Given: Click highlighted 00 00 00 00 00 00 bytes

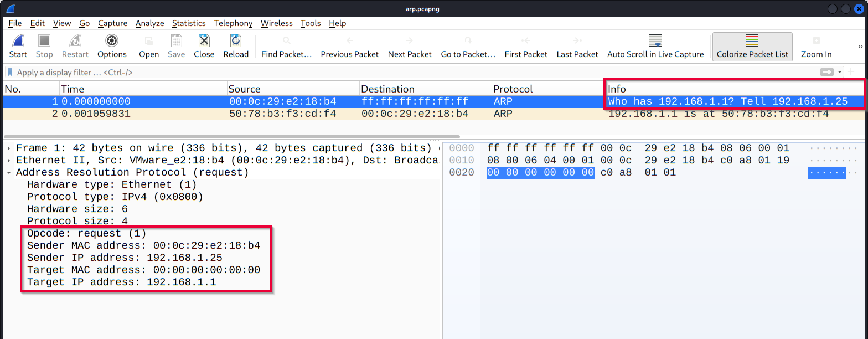Looking at the screenshot, I should tap(540, 172).
